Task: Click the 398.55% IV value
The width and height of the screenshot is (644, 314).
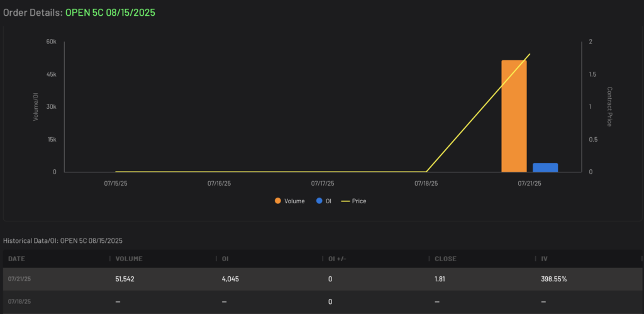Action: tap(554, 279)
